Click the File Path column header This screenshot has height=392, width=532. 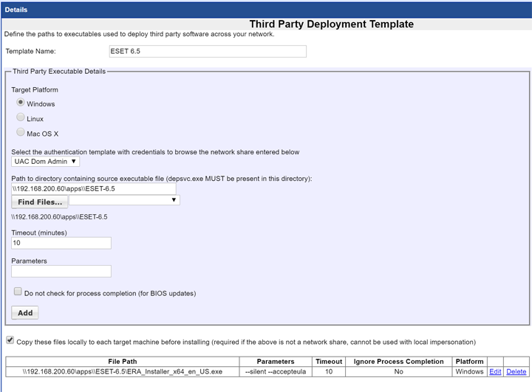(x=124, y=362)
